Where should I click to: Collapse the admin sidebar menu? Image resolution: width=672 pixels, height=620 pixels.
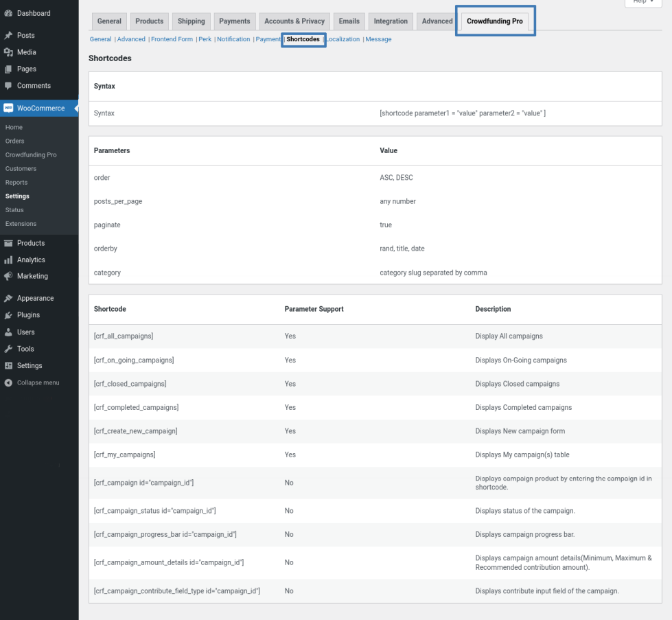32,382
